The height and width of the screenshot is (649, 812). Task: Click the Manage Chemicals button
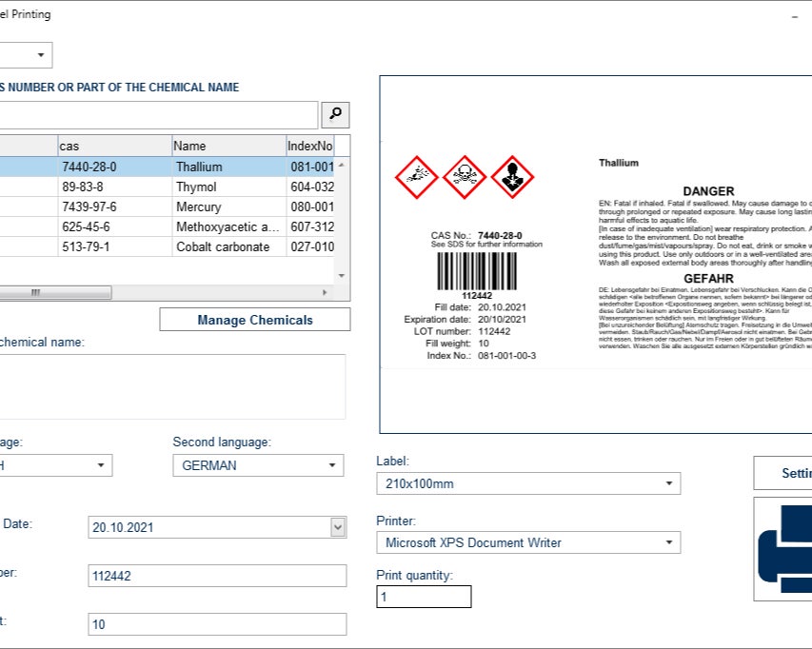click(254, 320)
